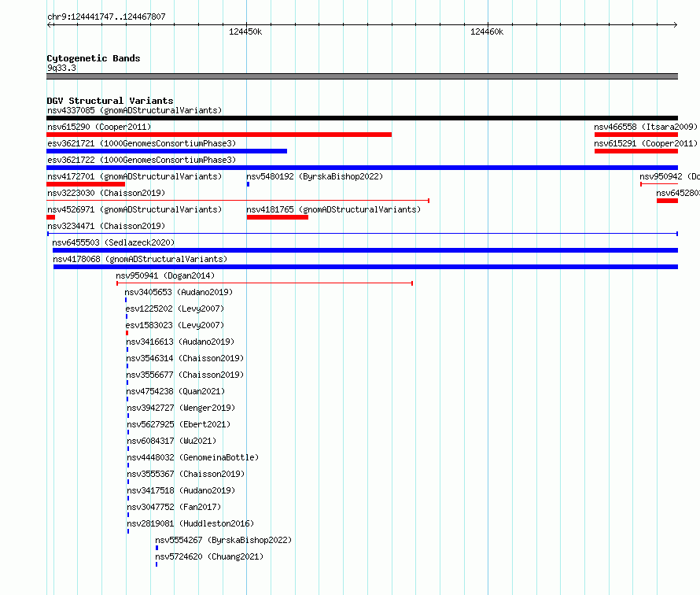The height and width of the screenshot is (595, 700).
Task: Click the red nsv466558 variant bar
Action: point(636,135)
